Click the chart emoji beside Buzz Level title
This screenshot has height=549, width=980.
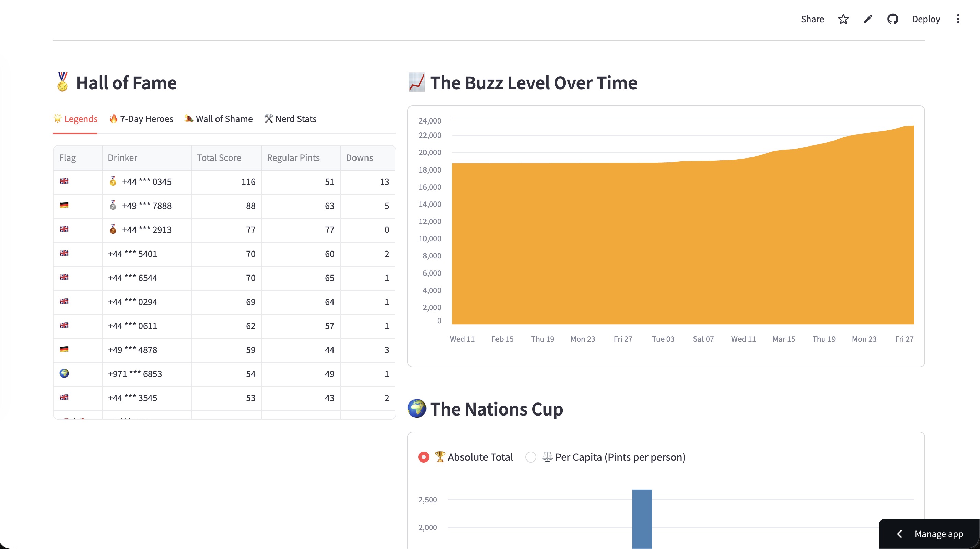click(417, 82)
